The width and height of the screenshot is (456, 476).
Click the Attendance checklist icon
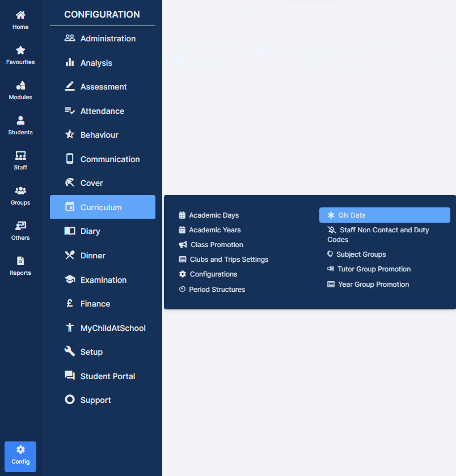(x=70, y=111)
